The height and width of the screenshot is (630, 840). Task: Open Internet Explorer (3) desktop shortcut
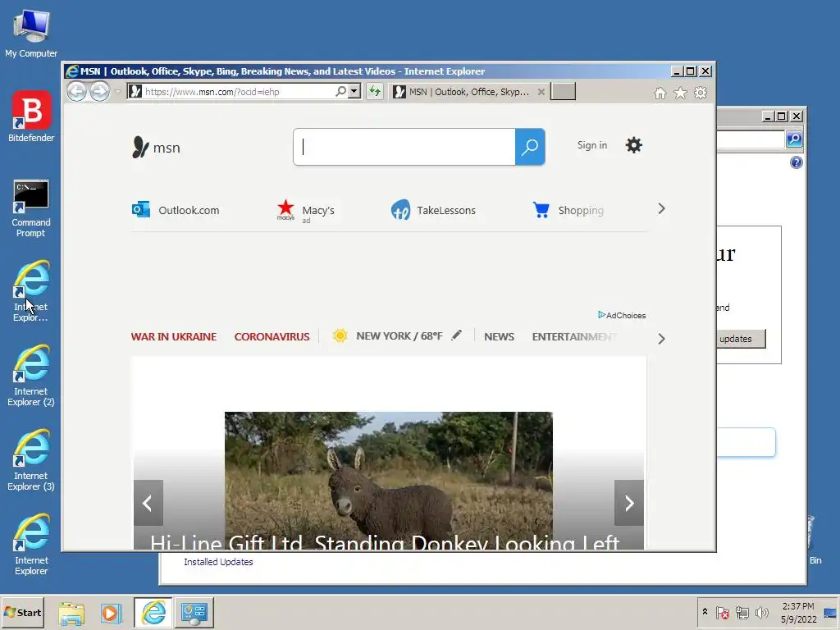click(31, 461)
